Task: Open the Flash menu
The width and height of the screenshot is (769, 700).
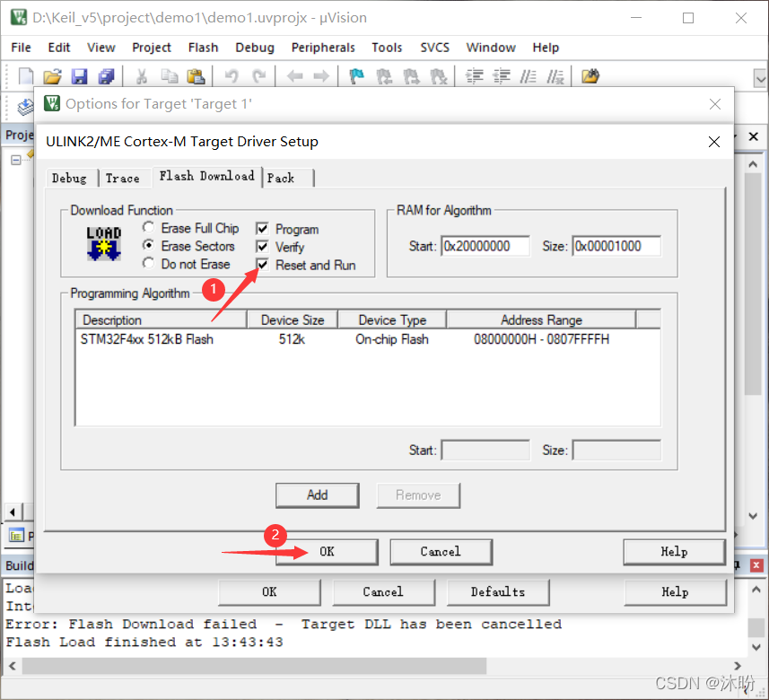Action: [x=203, y=48]
